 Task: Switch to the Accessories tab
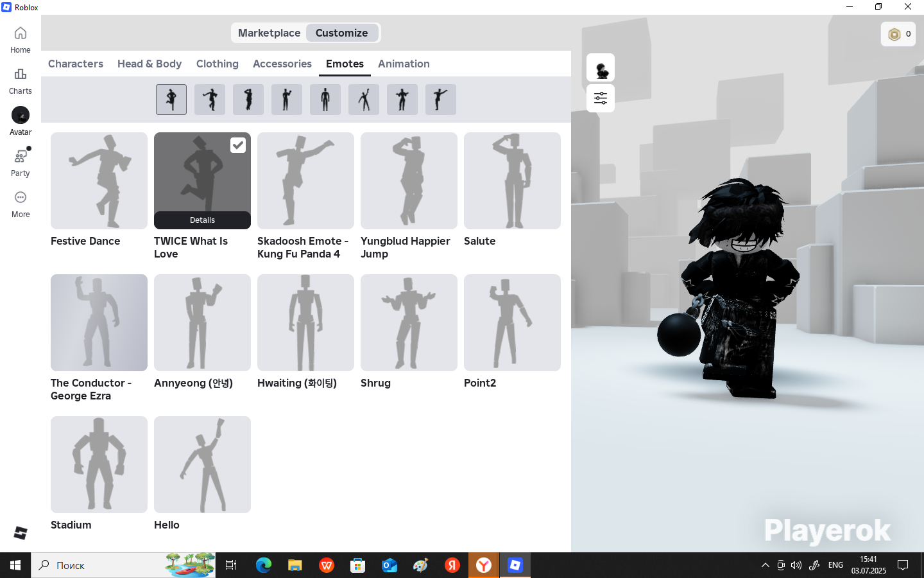(x=282, y=64)
